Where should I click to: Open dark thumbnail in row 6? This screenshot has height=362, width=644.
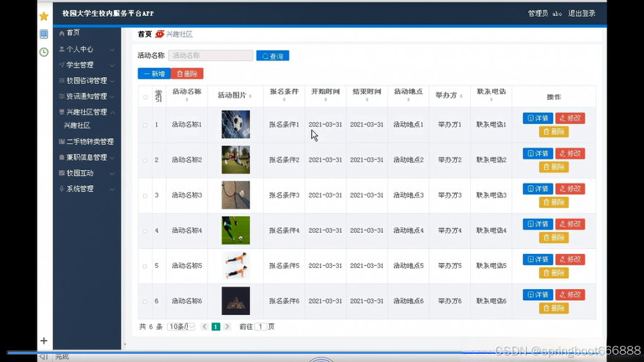point(235,301)
